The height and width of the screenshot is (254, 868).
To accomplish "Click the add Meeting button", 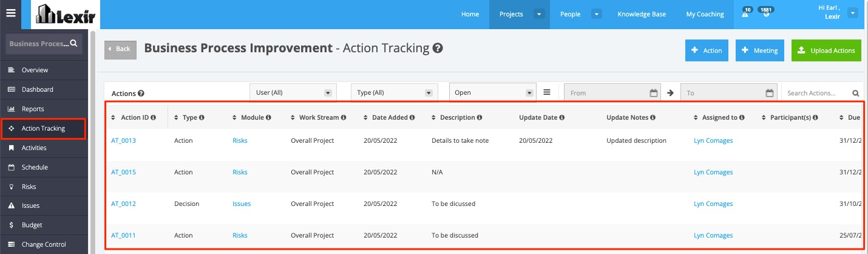I will coord(760,50).
